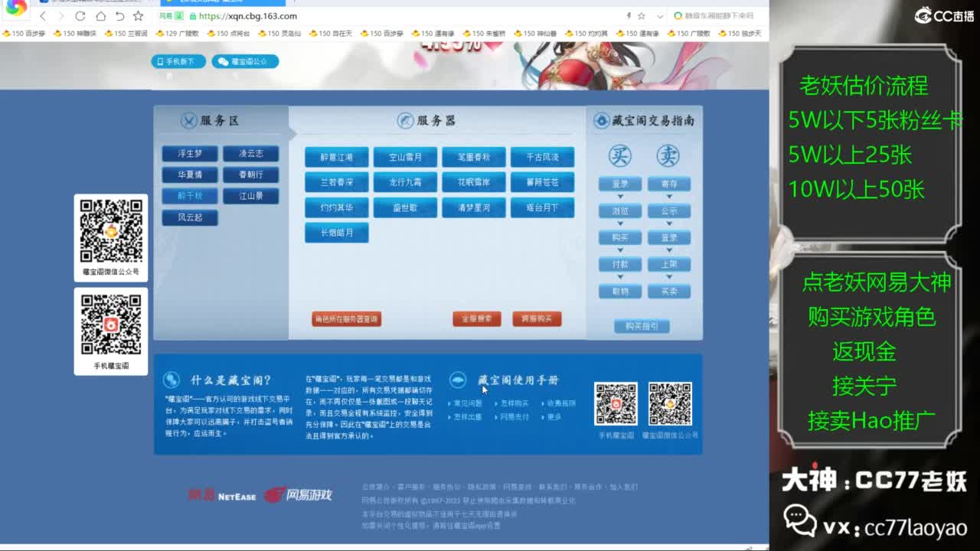Select the 风云起 server region
Screen dimensions: 980x551
pyautogui.click(x=190, y=218)
